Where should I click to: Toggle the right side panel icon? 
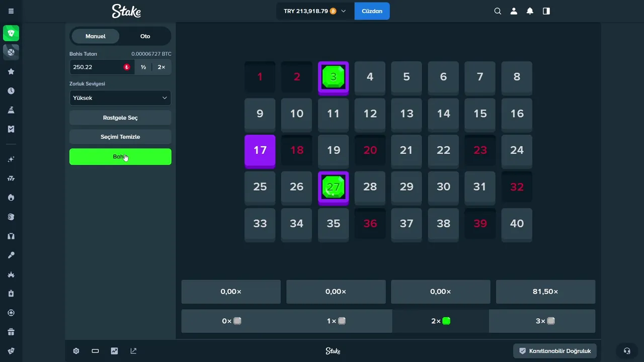click(546, 11)
